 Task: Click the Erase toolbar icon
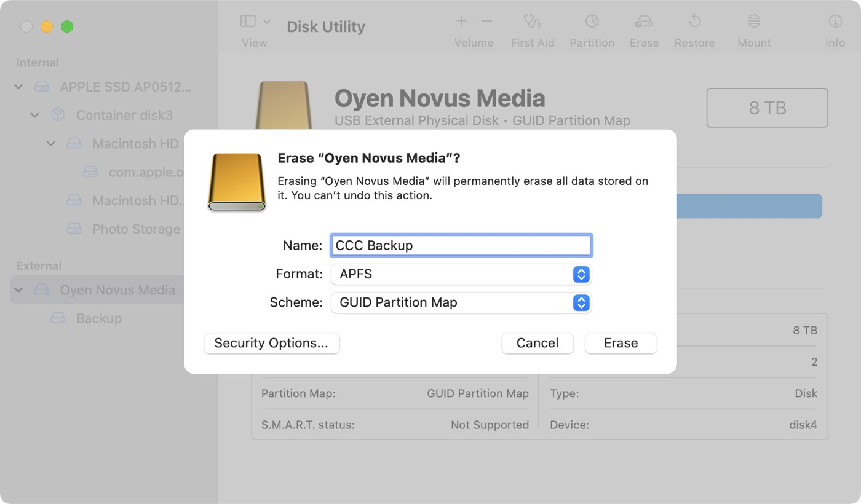coord(644,22)
